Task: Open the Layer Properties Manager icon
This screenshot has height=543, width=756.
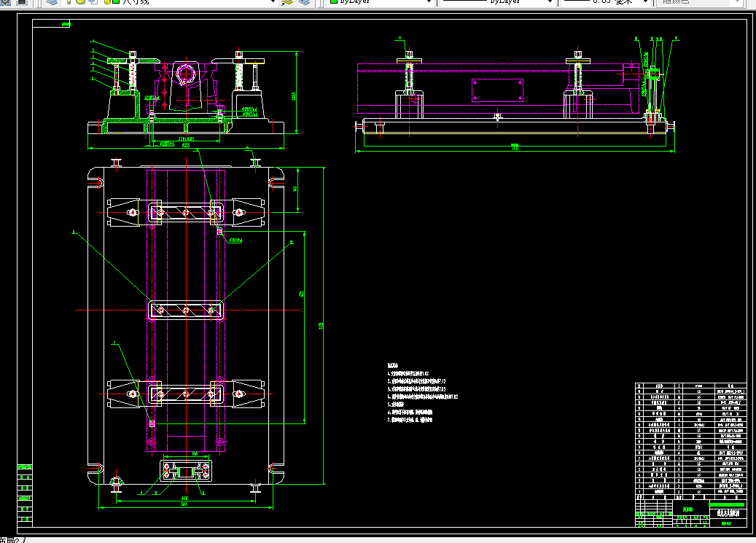Action: coord(52,2)
